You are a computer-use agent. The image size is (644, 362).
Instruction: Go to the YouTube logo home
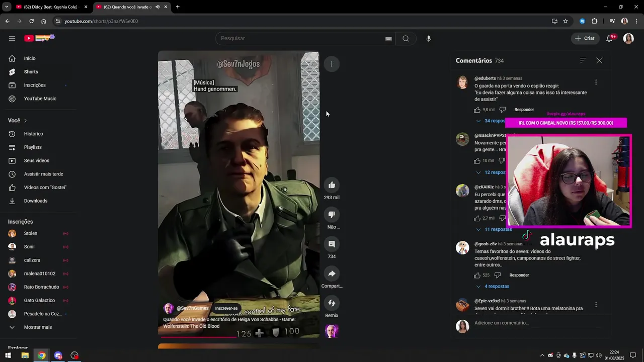[x=39, y=38]
